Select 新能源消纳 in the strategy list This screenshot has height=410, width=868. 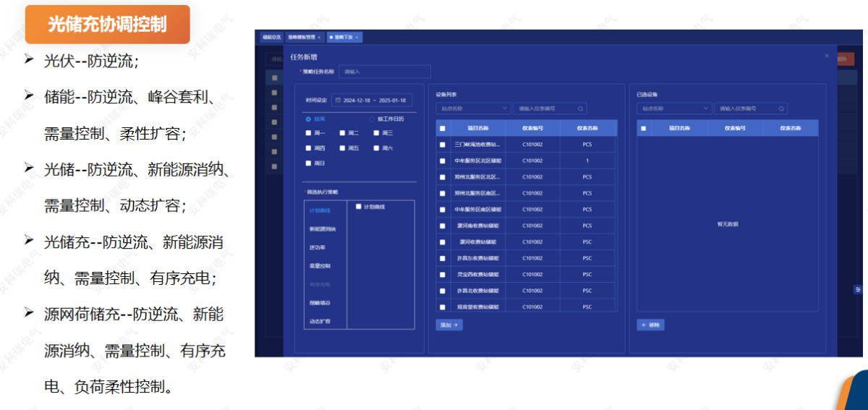click(322, 229)
